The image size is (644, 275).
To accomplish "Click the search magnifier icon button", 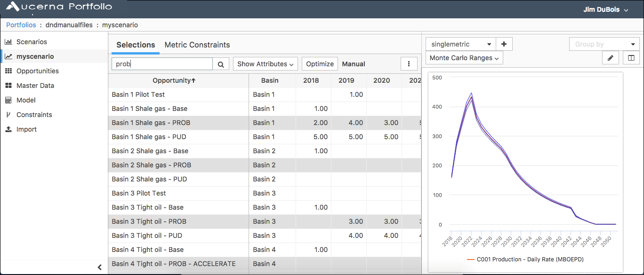I will coord(221,64).
